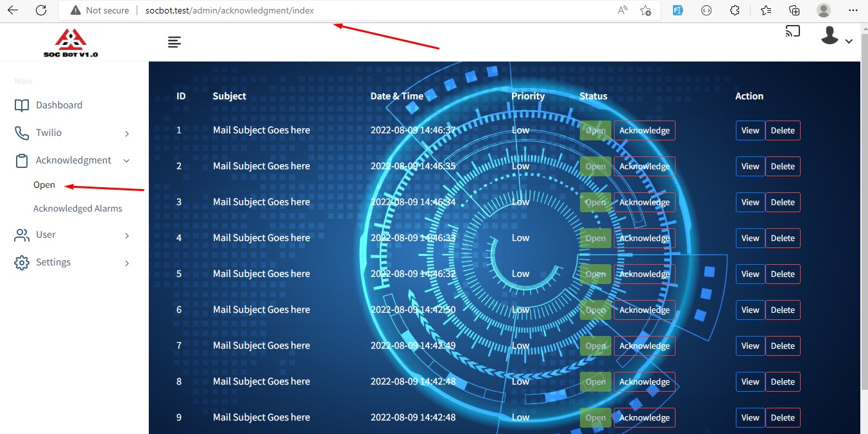
Task: Acknowledge the alarm with ID 1
Action: pos(644,130)
